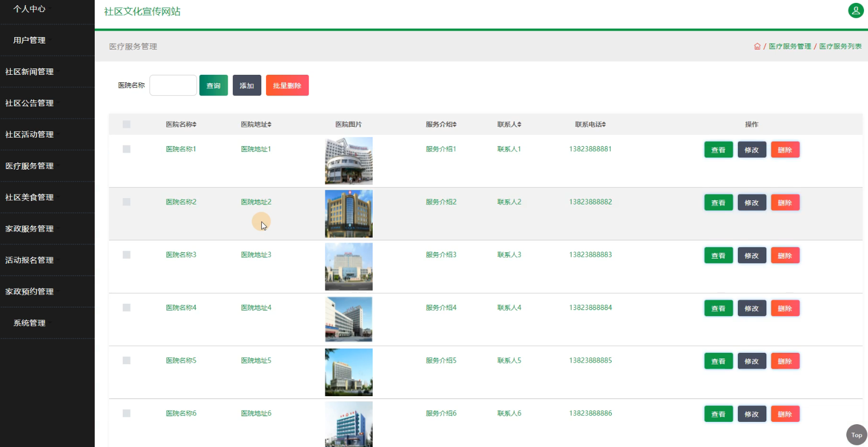Open 家政预约管理 in sidebar
The width and height of the screenshot is (868, 447).
(x=47, y=292)
